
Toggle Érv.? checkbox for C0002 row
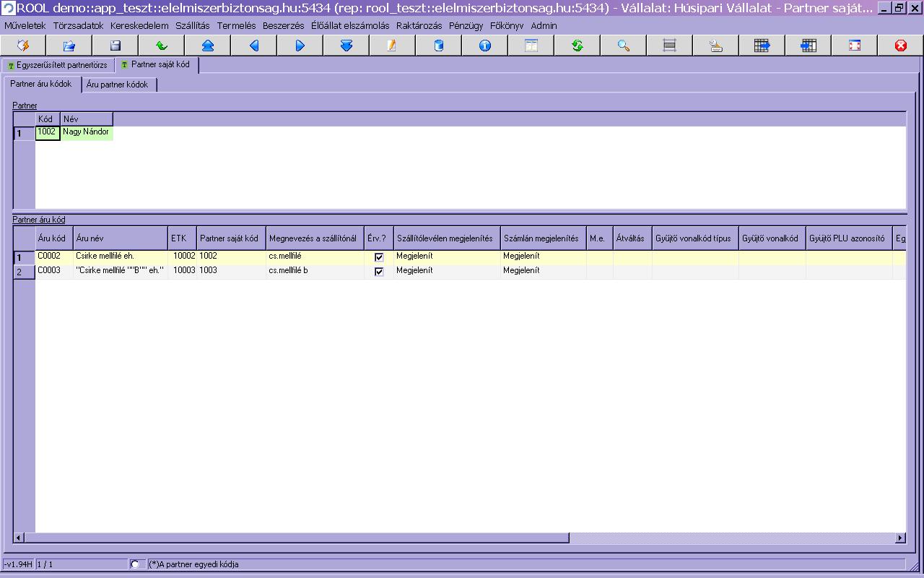tap(379, 257)
